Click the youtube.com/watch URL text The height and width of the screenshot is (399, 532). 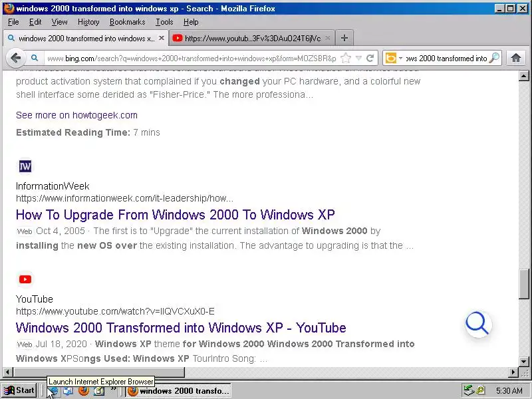[x=115, y=311]
